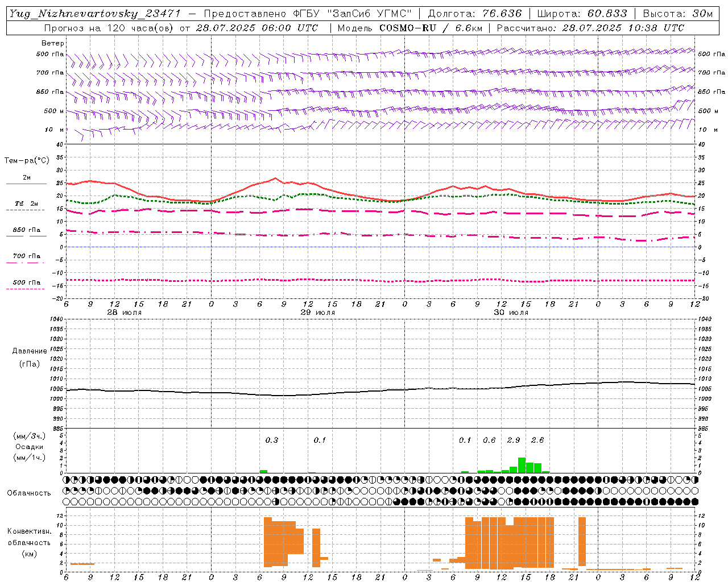Select the "Рассчитано: 28.07.2025 10:38 UTC" timestamp
The image size is (728, 582).
coord(590,28)
